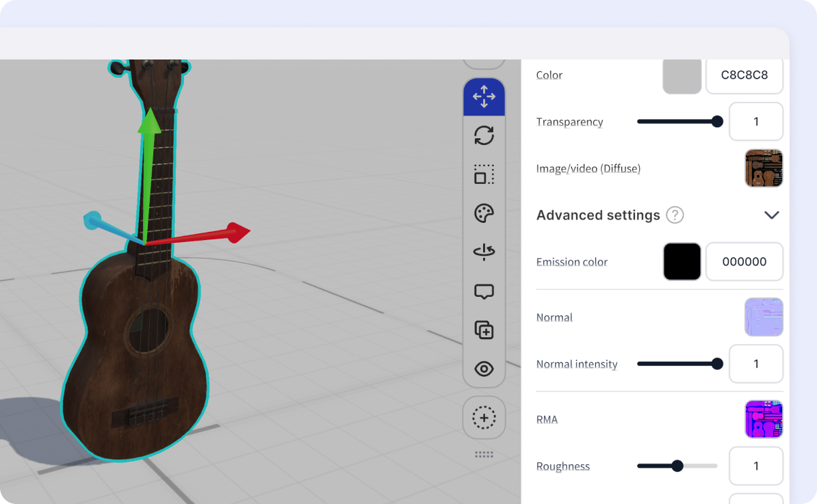
Task: Open the Emission color black swatch
Action: (x=682, y=261)
